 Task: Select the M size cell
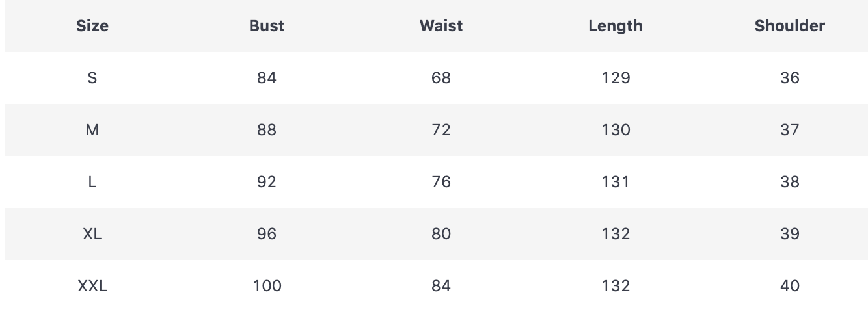92,130
